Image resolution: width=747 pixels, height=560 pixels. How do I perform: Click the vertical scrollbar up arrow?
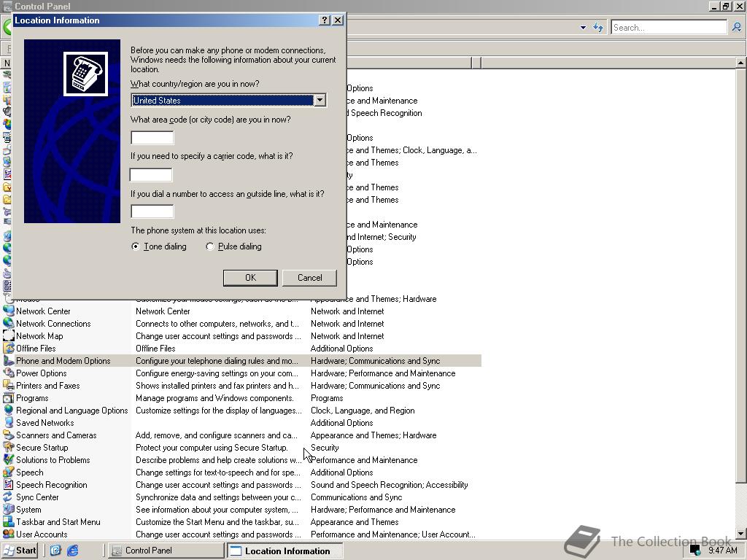(740, 63)
